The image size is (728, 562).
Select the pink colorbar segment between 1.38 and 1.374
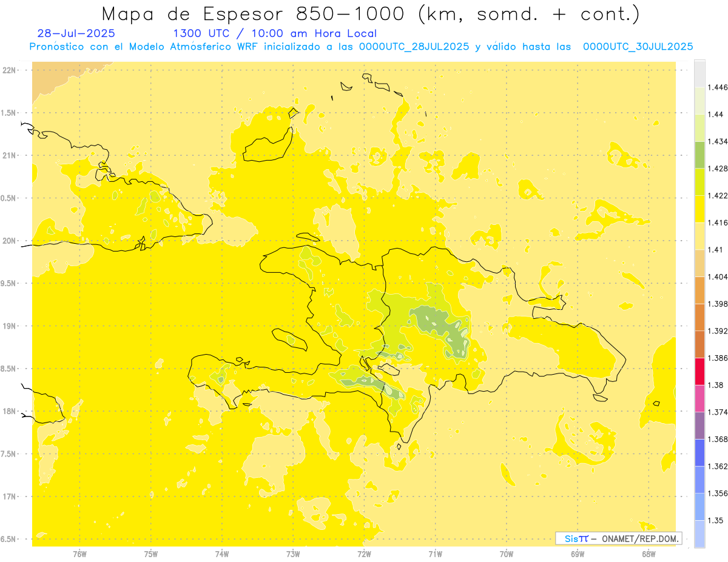click(x=699, y=398)
